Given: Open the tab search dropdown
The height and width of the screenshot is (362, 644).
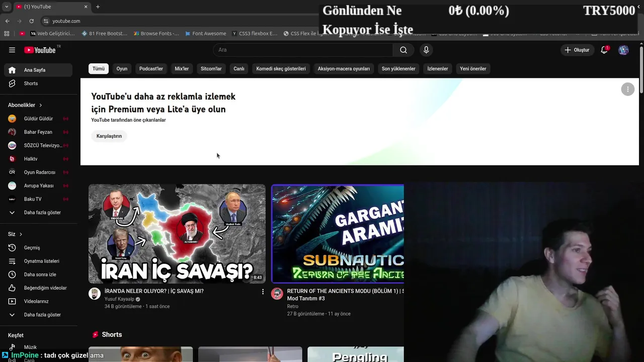Looking at the screenshot, I should pyautogui.click(x=7, y=7).
